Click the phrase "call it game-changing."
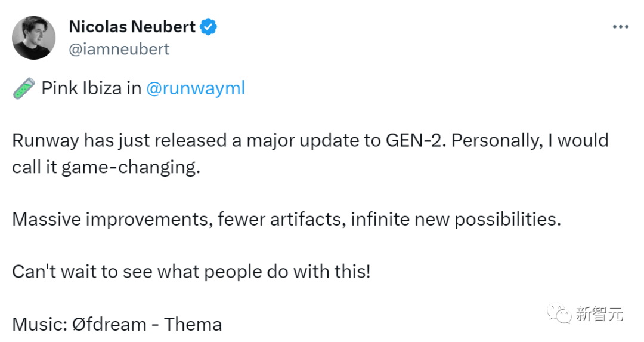Image resolution: width=644 pixels, height=342 pixels. (x=104, y=167)
